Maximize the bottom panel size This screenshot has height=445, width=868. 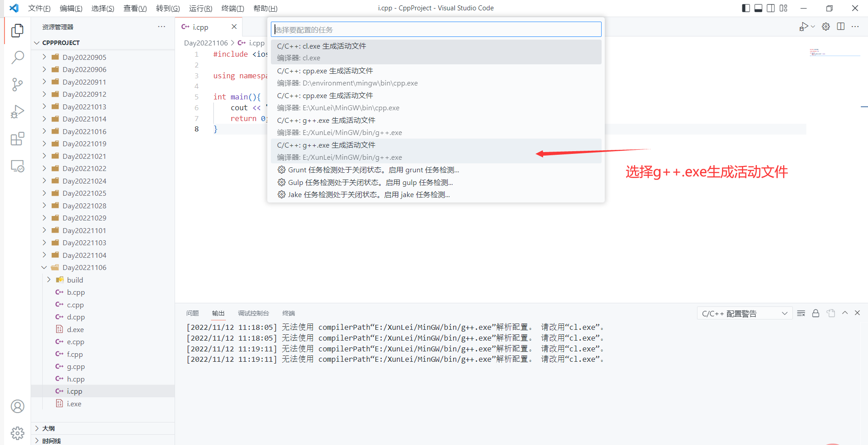(x=845, y=313)
